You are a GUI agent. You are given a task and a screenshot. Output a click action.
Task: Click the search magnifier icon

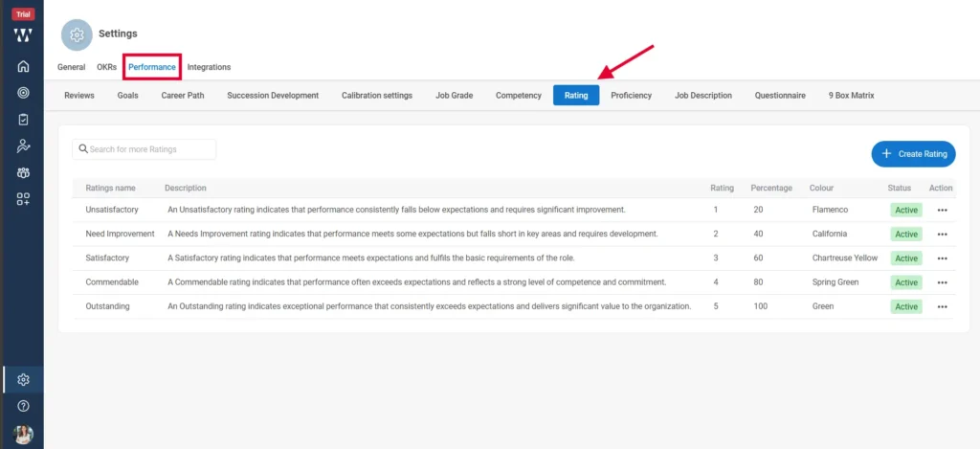coord(83,149)
